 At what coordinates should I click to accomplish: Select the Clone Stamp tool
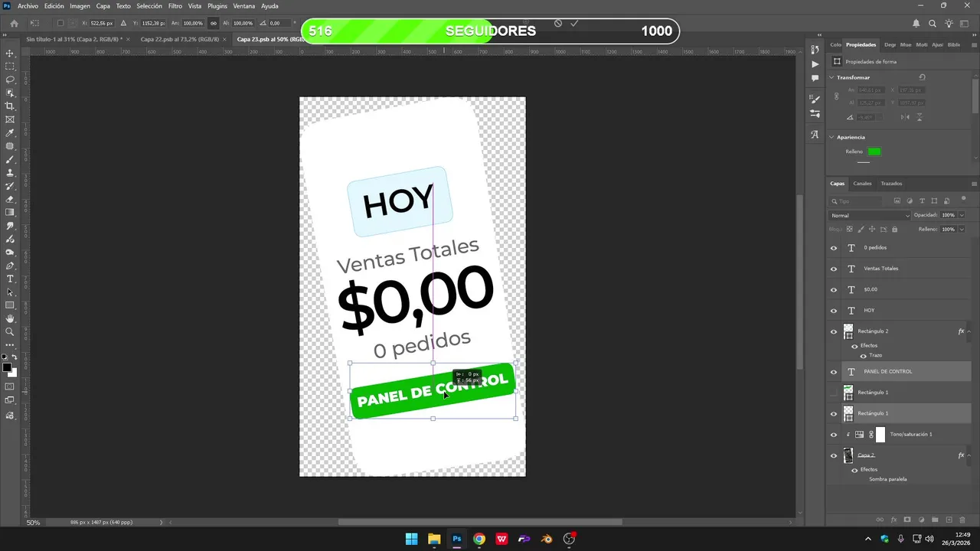pos(10,173)
